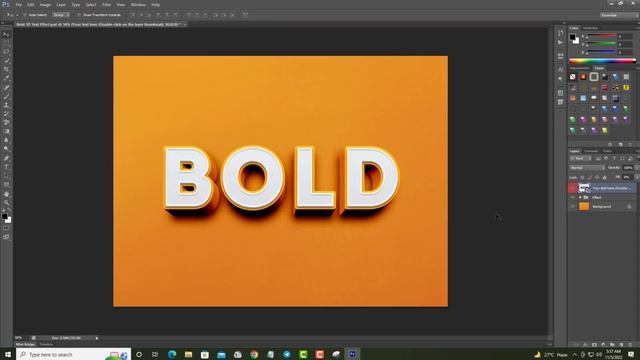Enable Show Transform Controls checkbox
This screenshot has height=360, width=640.
pos(79,15)
